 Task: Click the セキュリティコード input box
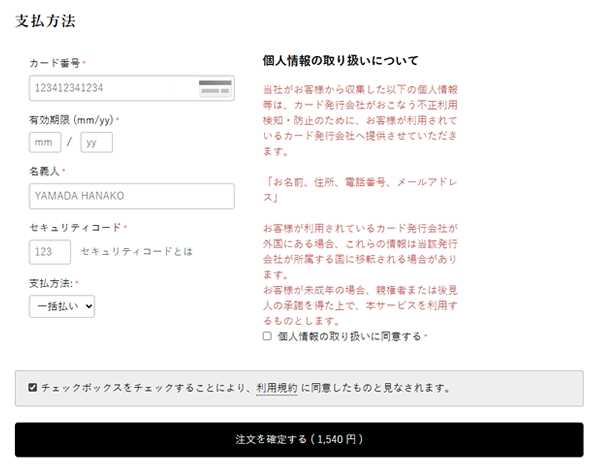[50, 251]
